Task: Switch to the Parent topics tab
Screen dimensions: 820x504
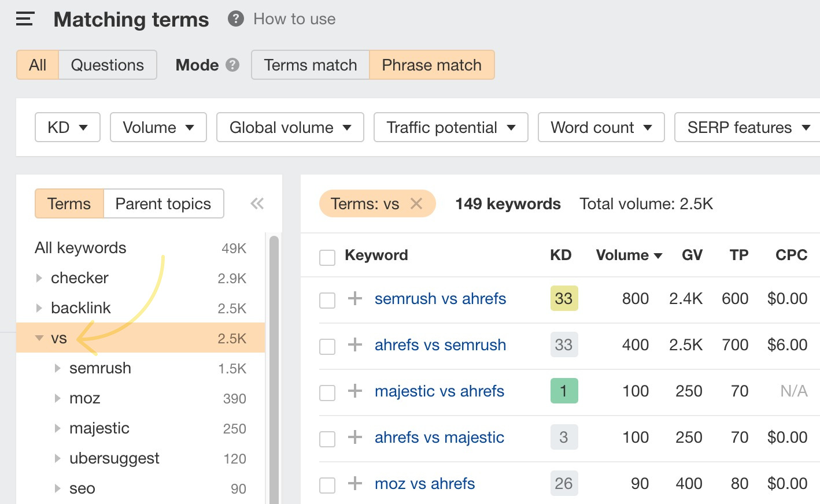Action: click(162, 203)
